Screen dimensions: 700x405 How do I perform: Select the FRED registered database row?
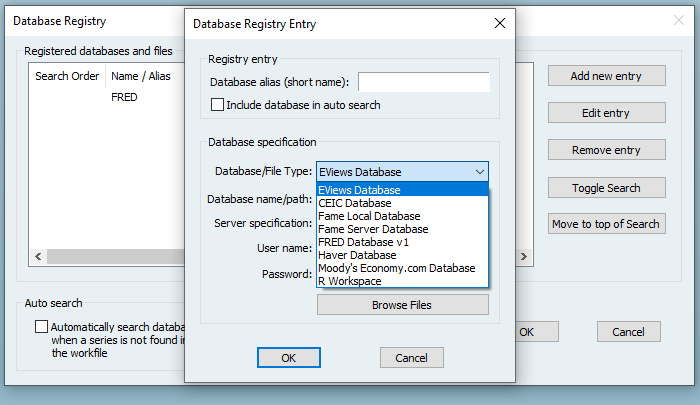[124, 98]
